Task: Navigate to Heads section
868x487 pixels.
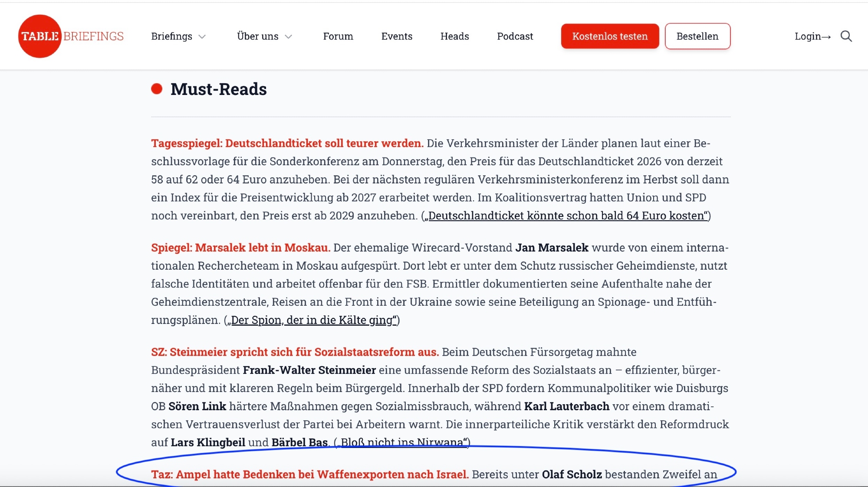Action: (454, 36)
